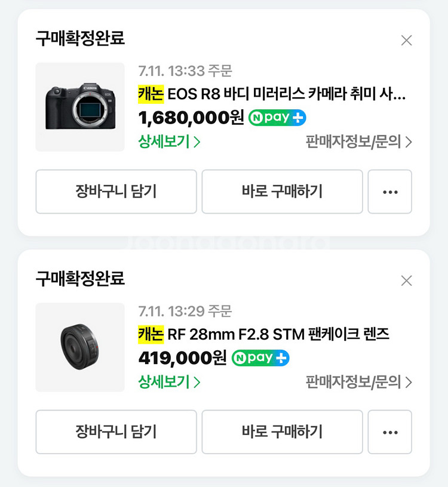Open the 캐논 RF 28mm F2.8 STM product title
448x487 pixels.
coord(263,334)
